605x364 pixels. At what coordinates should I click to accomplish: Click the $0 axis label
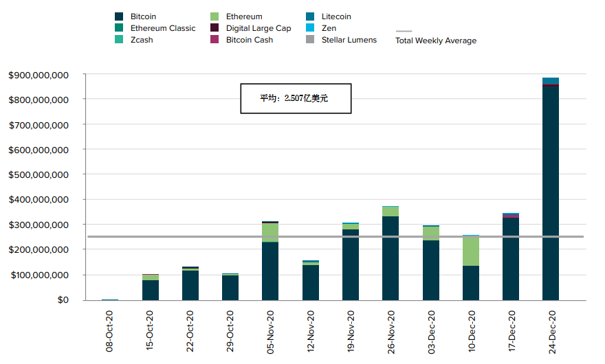pos(63,299)
